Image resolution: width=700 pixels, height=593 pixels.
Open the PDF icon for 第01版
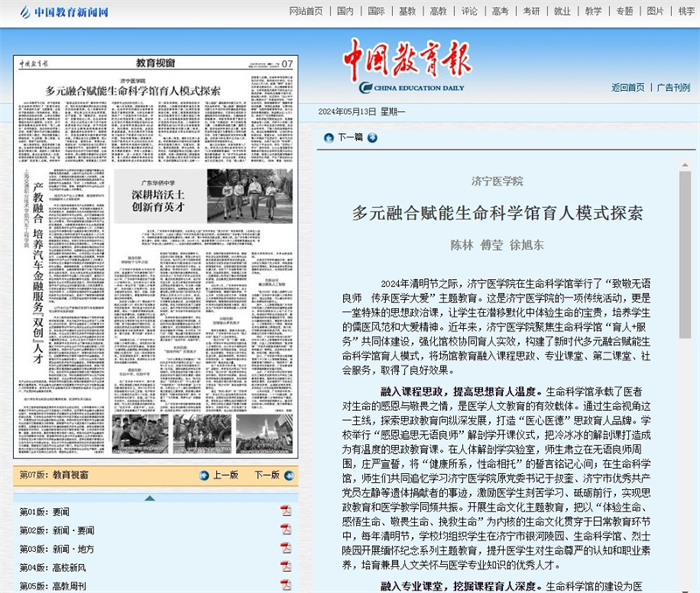(286, 511)
